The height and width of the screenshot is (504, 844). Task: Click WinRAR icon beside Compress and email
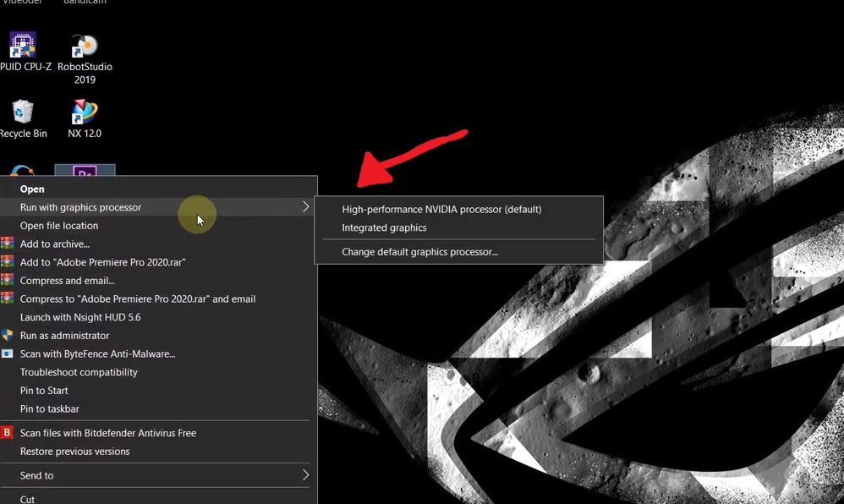[x=7, y=281]
